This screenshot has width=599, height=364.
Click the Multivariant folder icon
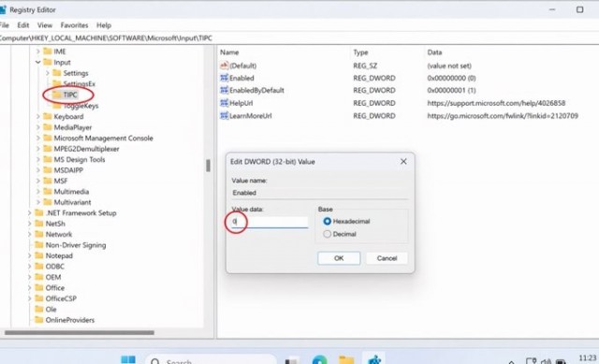48,202
